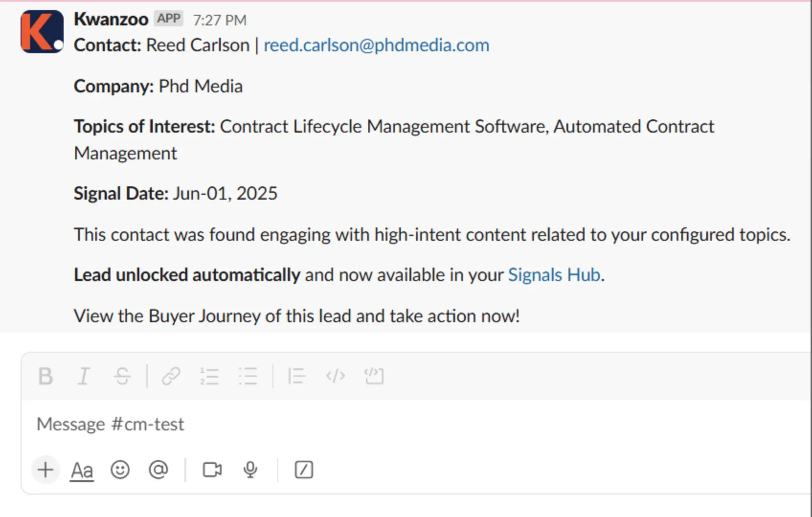Apply strikethrough formatting
Screen dimensions: 812x517
[x=123, y=376]
